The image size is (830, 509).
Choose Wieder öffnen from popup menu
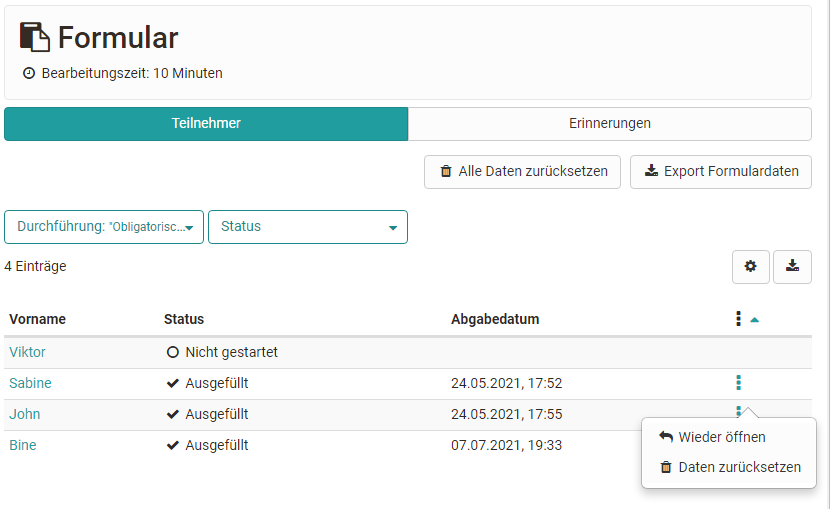tap(712, 437)
